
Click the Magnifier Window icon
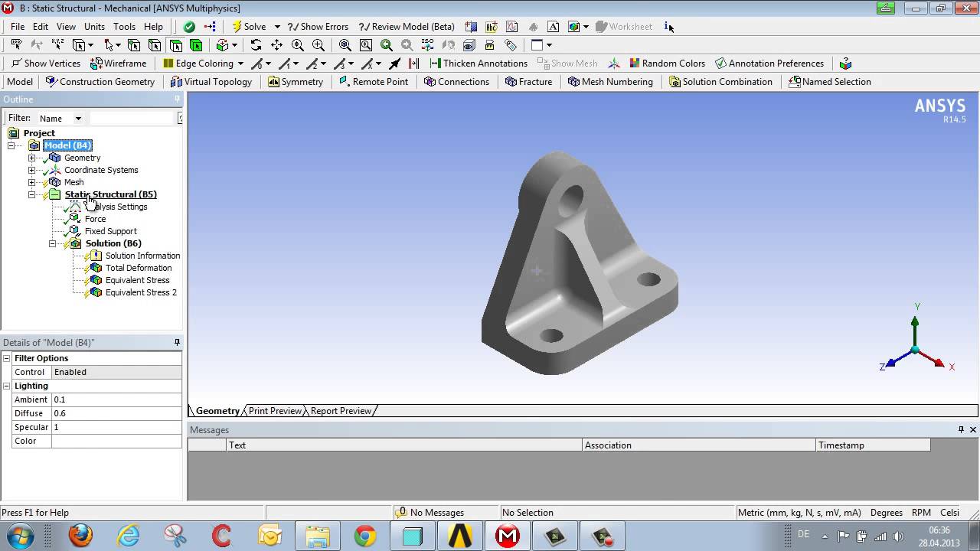366,45
